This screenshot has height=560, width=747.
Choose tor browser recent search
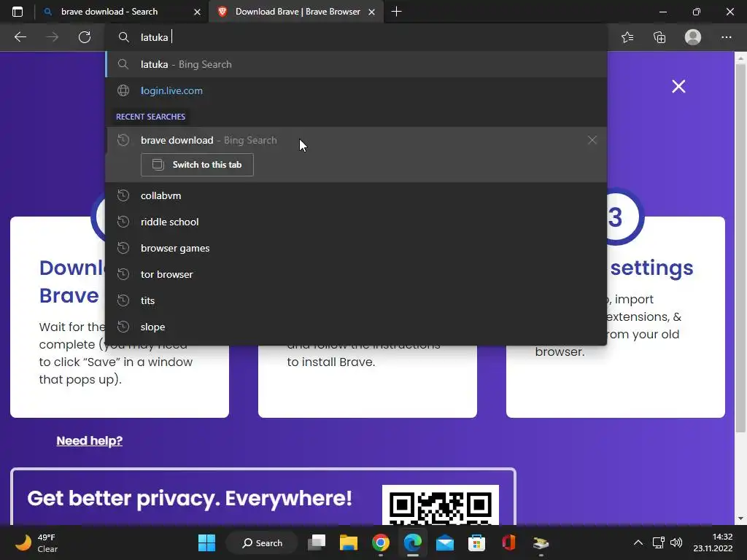356,274
